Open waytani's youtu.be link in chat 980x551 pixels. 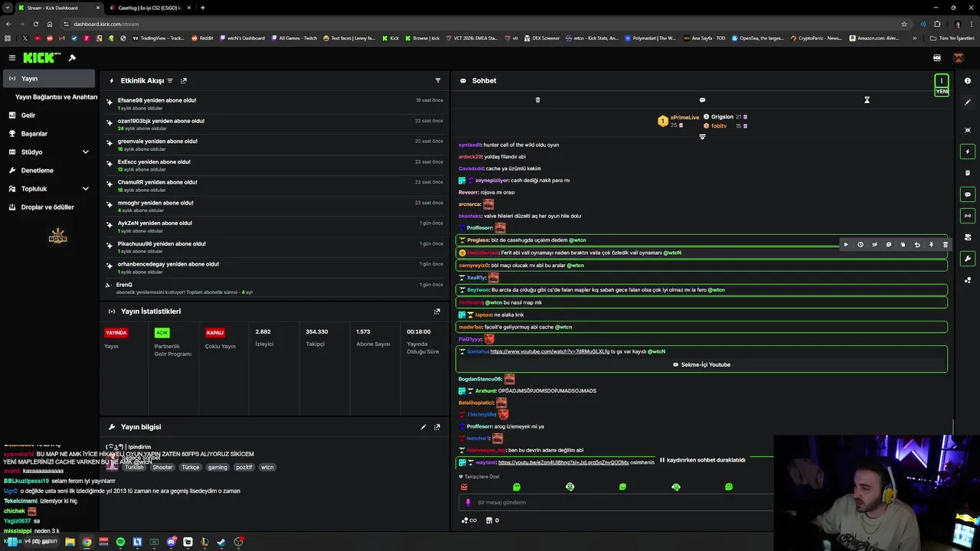pos(563,462)
